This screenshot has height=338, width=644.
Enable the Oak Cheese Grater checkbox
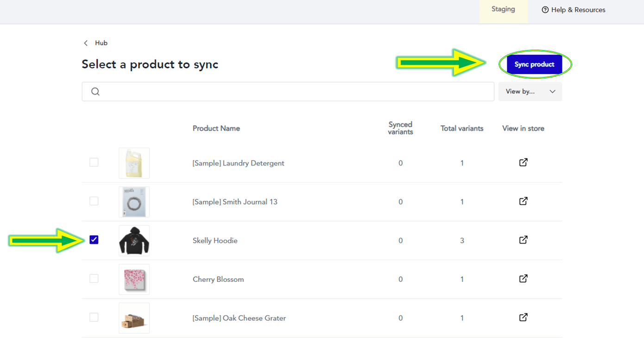point(94,318)
